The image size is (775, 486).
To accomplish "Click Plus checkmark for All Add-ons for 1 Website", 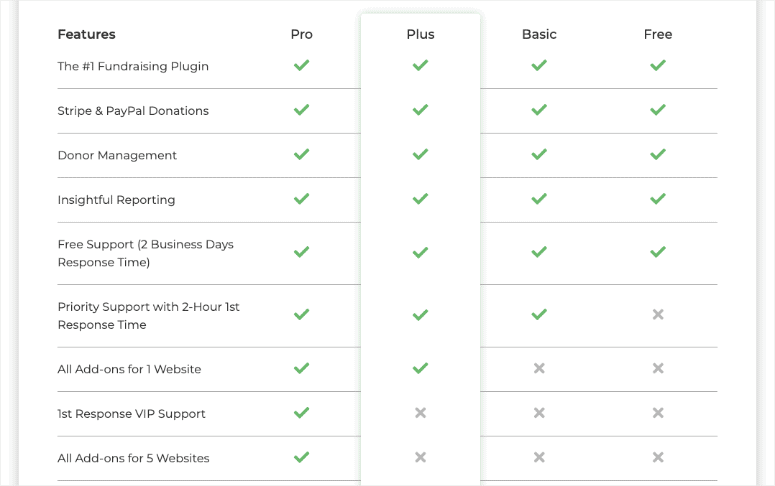I will tap(420, 368).
